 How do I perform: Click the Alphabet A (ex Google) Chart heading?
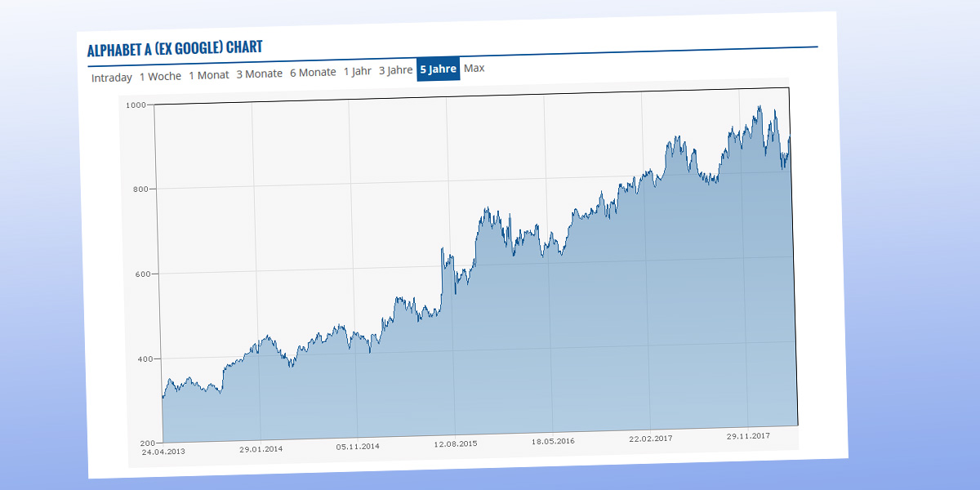[x=175, y=48]
